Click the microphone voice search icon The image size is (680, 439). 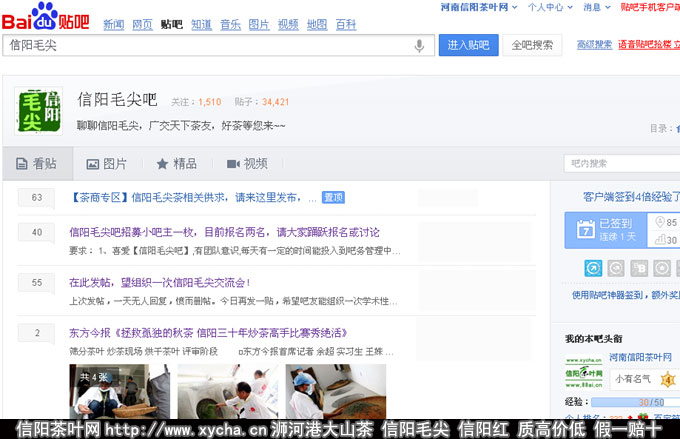419,46
